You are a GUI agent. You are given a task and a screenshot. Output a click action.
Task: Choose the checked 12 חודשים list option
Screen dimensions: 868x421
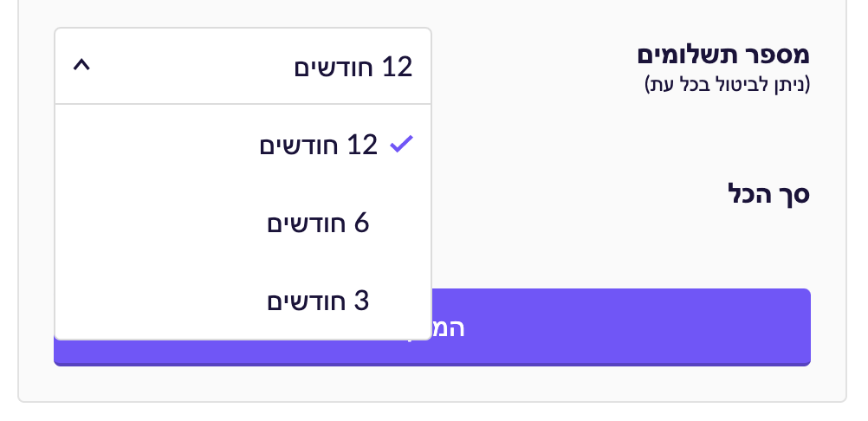tap(319, 145)
